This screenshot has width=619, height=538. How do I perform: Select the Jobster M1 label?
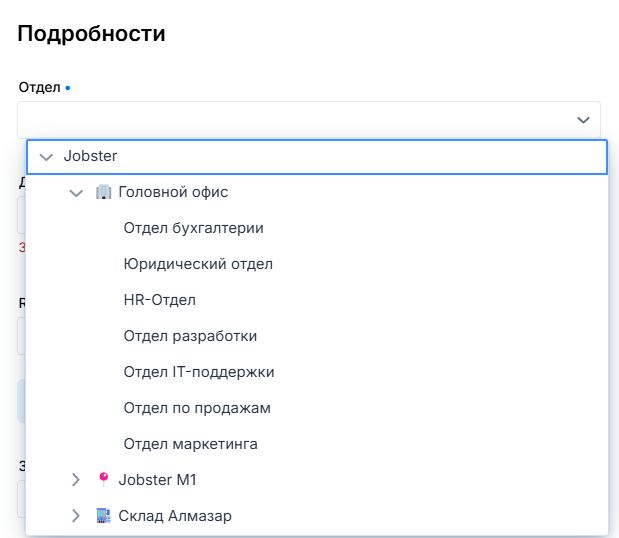tap(158, 480)
